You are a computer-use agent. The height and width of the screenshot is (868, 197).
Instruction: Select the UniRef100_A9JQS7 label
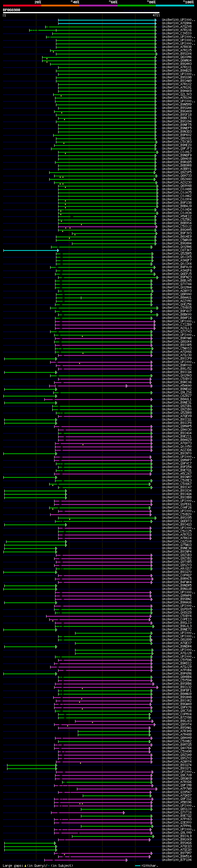click(x=177, y=569)
